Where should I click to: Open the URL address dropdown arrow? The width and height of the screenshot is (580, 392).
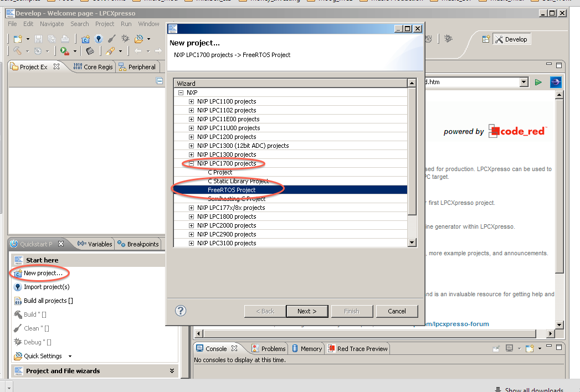tap(523, 82)
